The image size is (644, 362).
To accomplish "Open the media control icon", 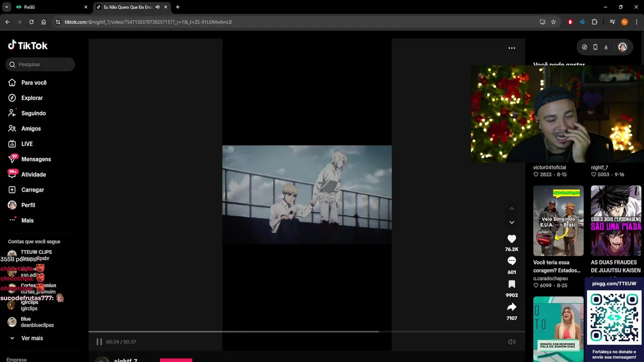I will (612, 22).
